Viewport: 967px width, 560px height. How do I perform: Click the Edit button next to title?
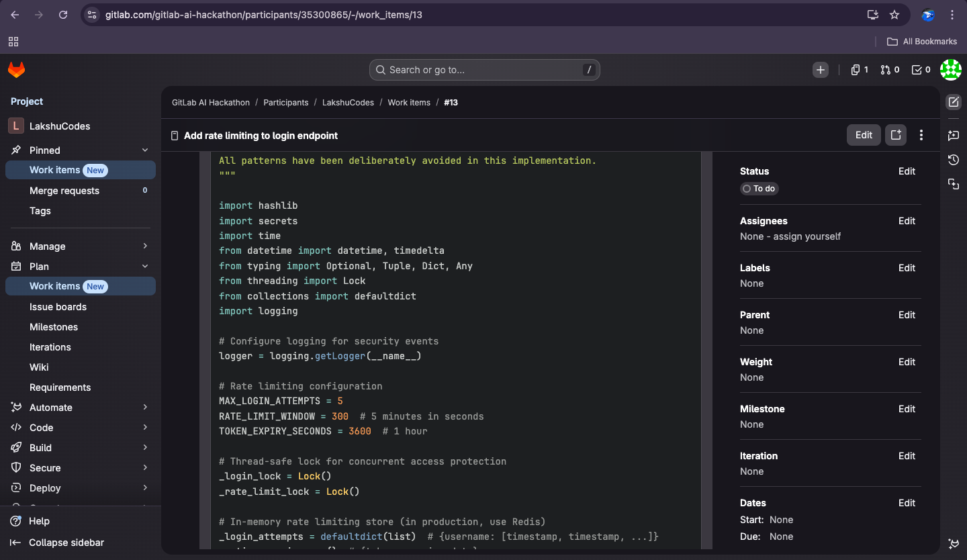click(x=864, y=135)
